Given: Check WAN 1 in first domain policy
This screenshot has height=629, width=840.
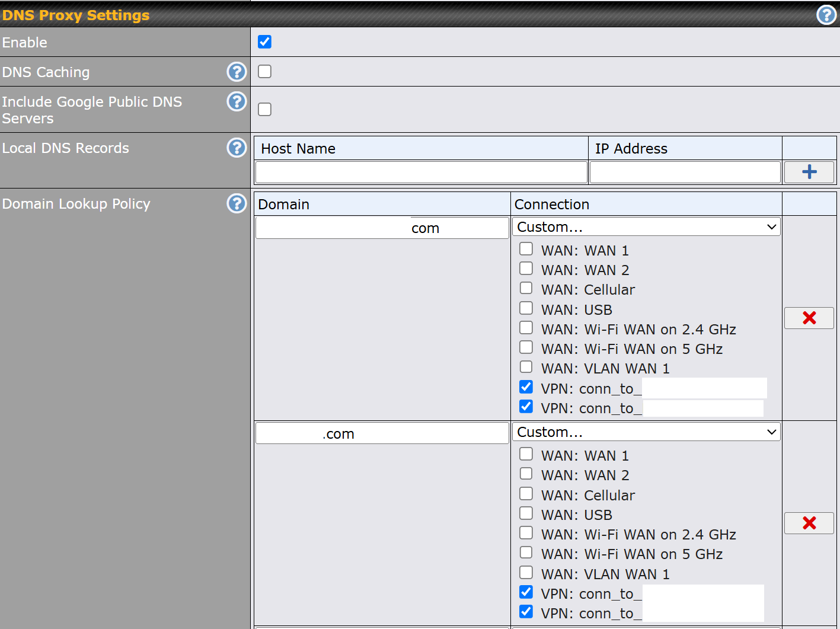Looking at the screenshot, I should click(526, 248).
